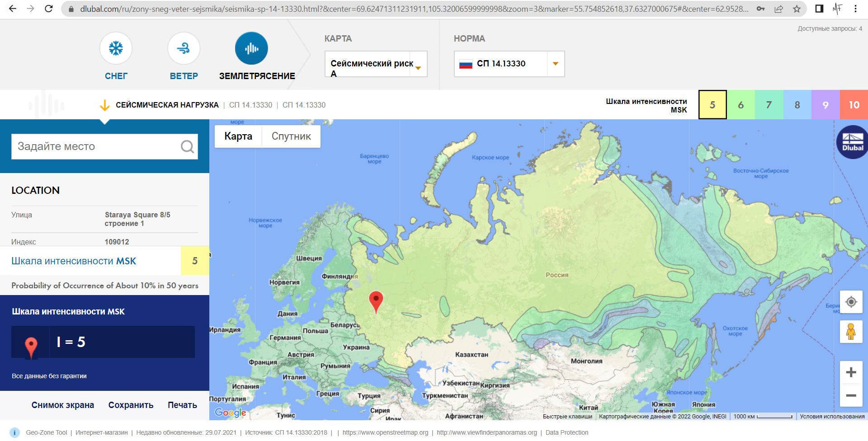
Task: Select intensity scale 8 blue swatch
Action: pyautogui.click(x=797, y=105)
